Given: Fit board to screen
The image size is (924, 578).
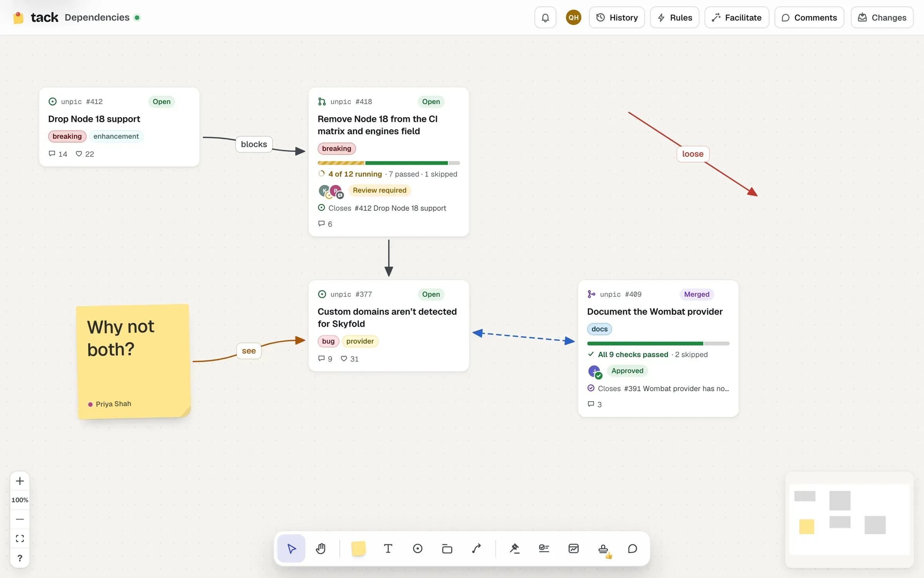Looking at the screenshot, I should (20, 538).
